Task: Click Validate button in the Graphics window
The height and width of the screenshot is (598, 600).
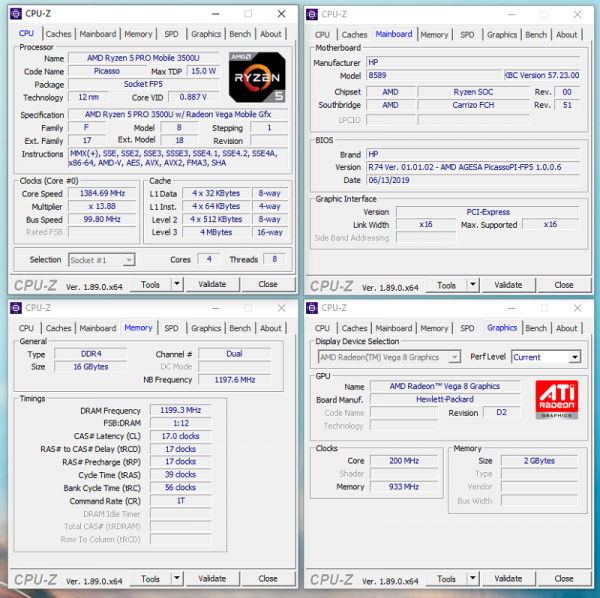Action: (508, 579)
